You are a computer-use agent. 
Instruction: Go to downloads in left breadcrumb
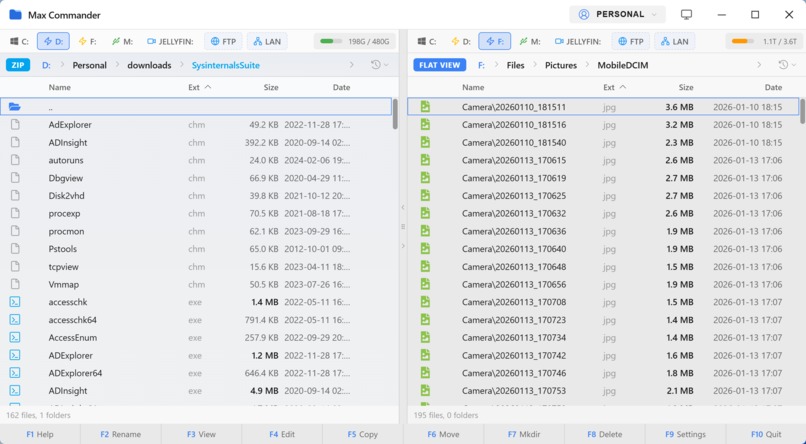tap(149, 65)
